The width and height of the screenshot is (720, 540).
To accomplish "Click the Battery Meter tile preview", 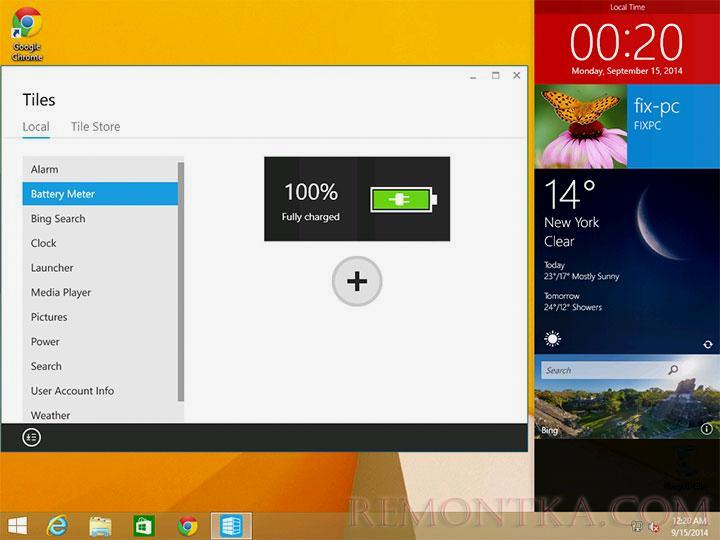I will click(x=357, y=198).
